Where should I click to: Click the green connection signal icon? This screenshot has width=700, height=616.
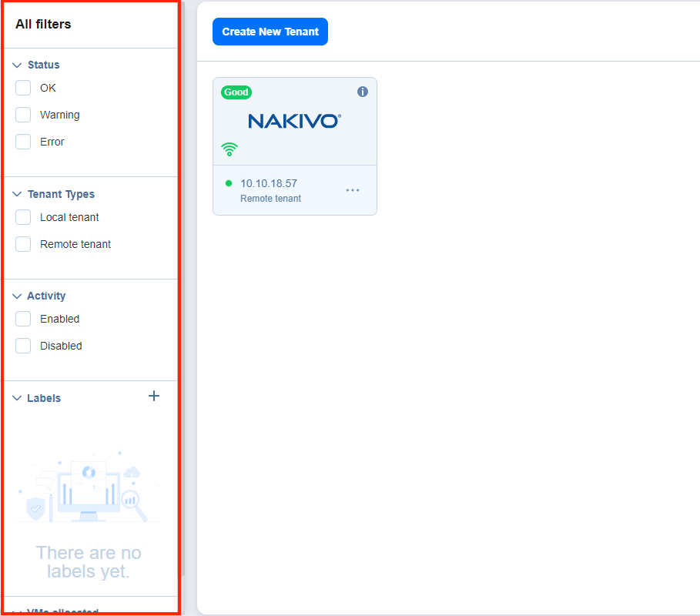coord(229,149)
